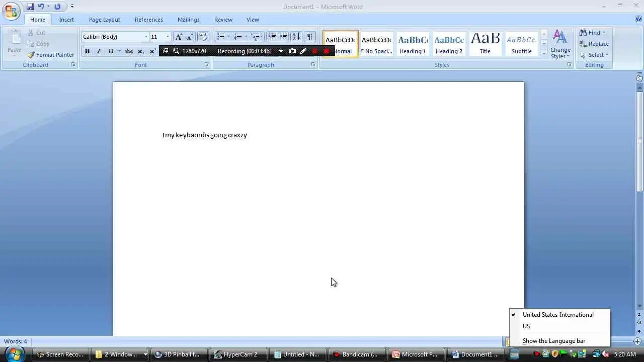The height and width of the screenshot is (362, 644).
Task: Select US keyboard layout
Action: click(559, 326)
